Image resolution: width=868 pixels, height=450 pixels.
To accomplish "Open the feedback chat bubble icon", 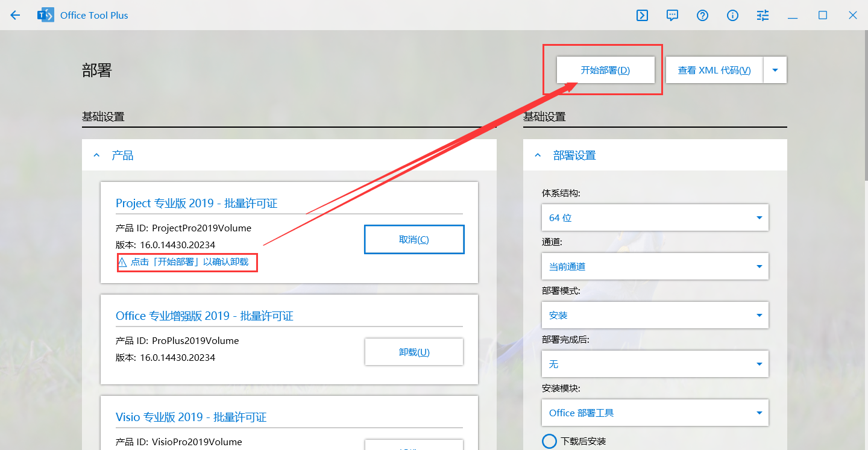I will pos(672,16).
